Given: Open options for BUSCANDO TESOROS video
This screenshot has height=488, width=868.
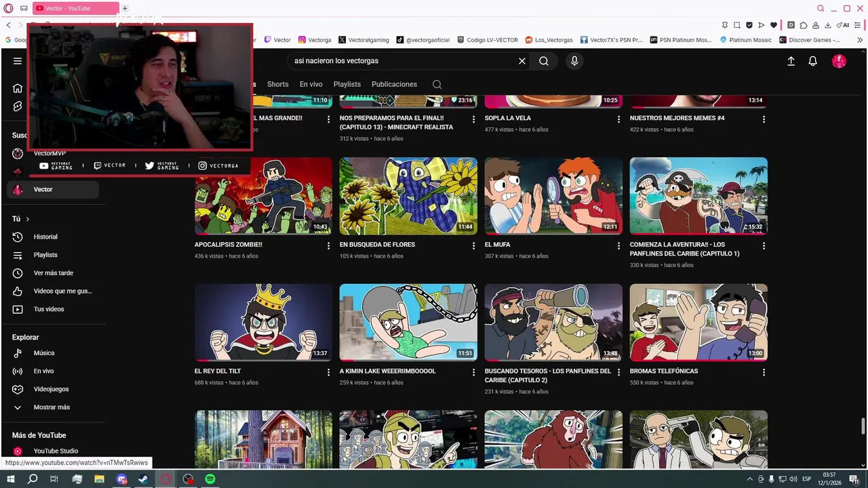Looking at the screenshot, I should (x=618, y=373).
